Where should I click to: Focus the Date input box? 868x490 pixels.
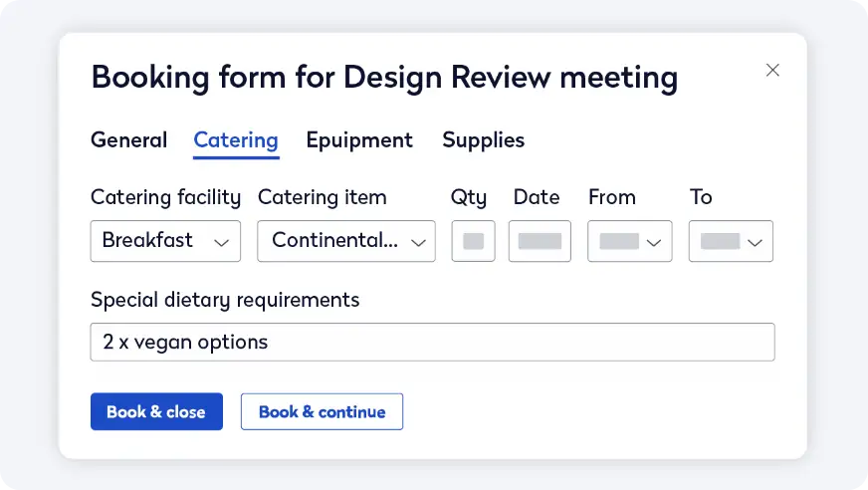point(540,241)
